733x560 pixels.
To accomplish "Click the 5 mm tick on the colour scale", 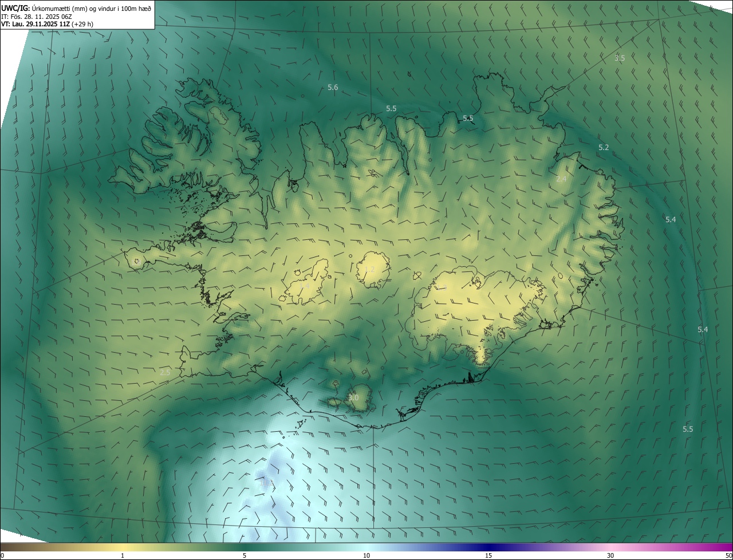I will 245,555.
